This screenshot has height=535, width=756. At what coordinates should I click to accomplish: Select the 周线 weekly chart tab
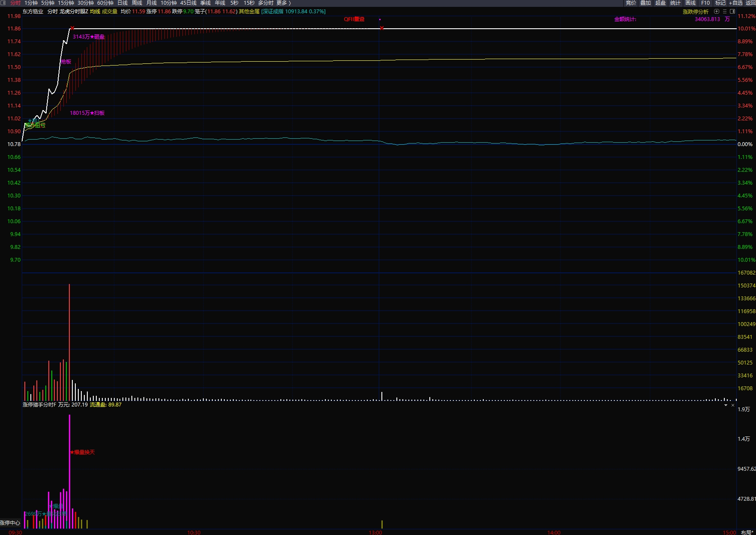137,3
